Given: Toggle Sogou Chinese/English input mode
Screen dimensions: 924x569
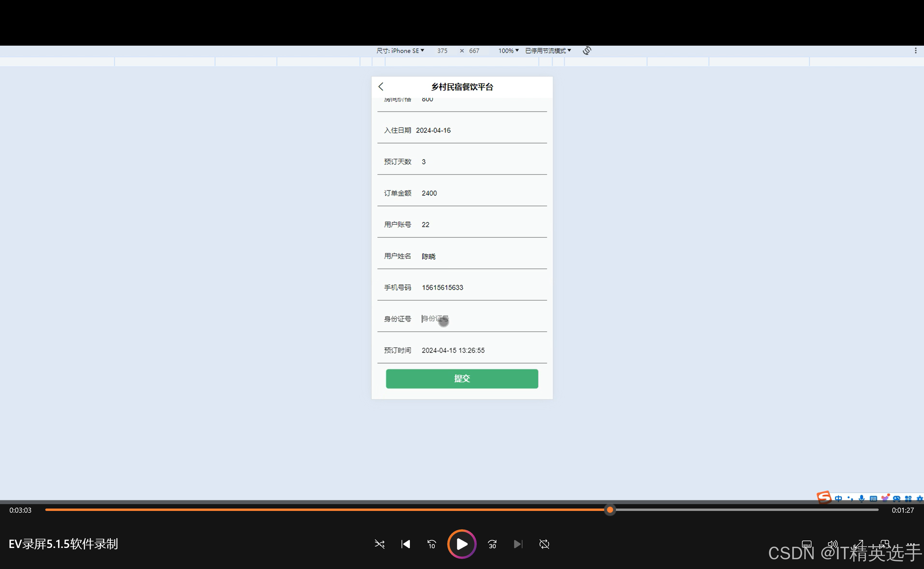Looking at the screenshot, I should pyautogui.click(x=838, y=498).
